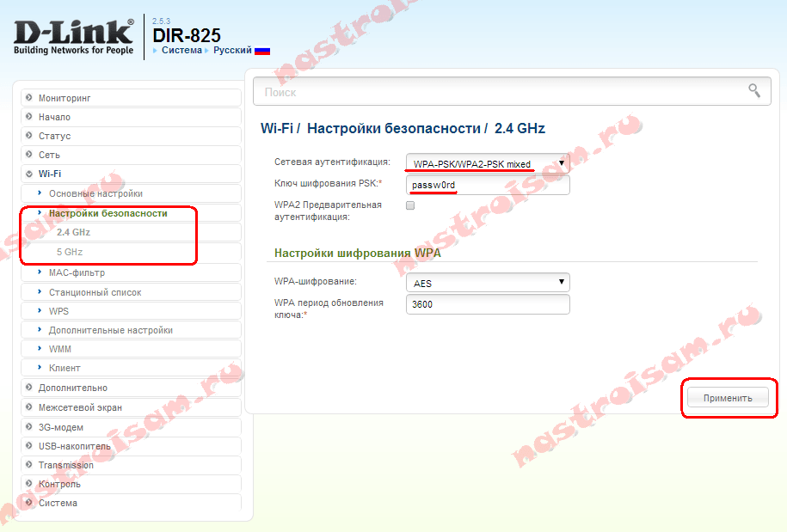The width and height of the screenshot is (787, 532).
Task: Click the round bullet icon beside Система
Action: pyautogui.click(x=29, y=503)
